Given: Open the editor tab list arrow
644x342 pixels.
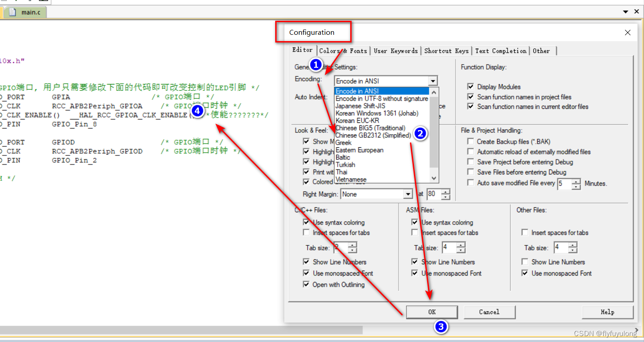Looking at the screenshot, I should tap(625, 12).
